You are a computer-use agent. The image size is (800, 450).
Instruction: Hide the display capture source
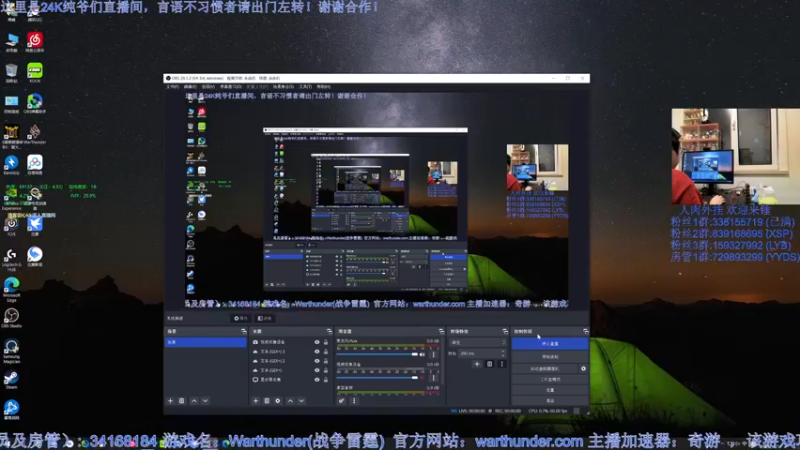click(317, 380)
